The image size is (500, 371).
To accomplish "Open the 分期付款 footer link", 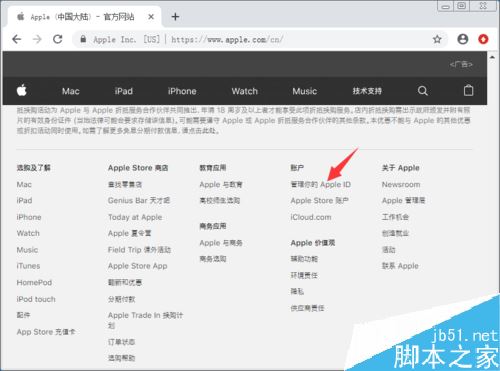I will click(122, 299).
